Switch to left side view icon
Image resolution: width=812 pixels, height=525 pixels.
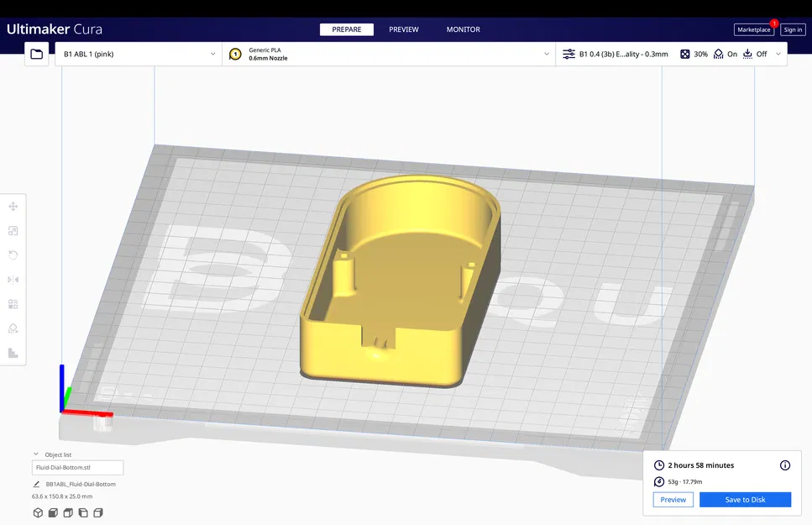[x=83, y=512]
